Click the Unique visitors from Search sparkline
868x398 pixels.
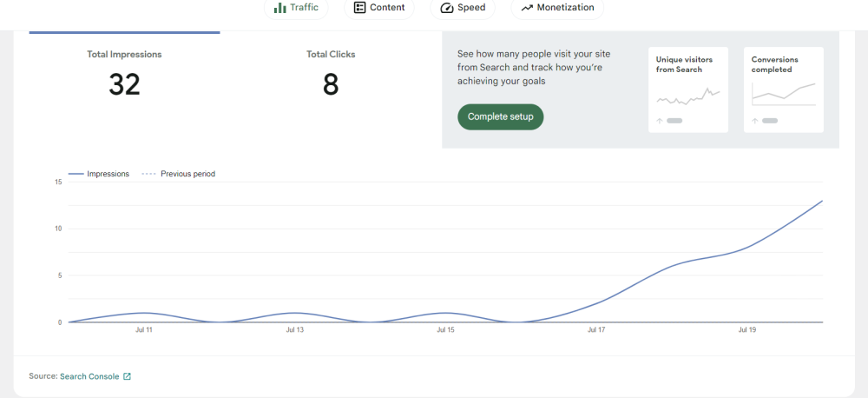688,96
